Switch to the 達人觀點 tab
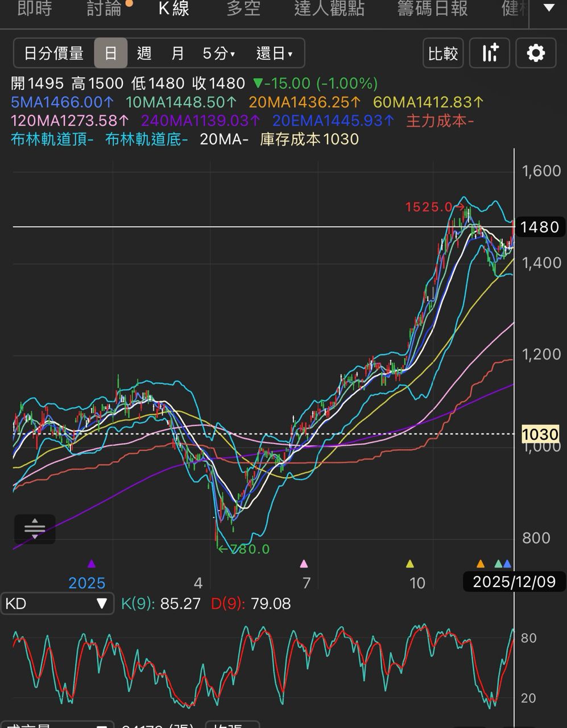Image resolution: width=567 pixels, height=728 pixels. [x=329, y=9]
